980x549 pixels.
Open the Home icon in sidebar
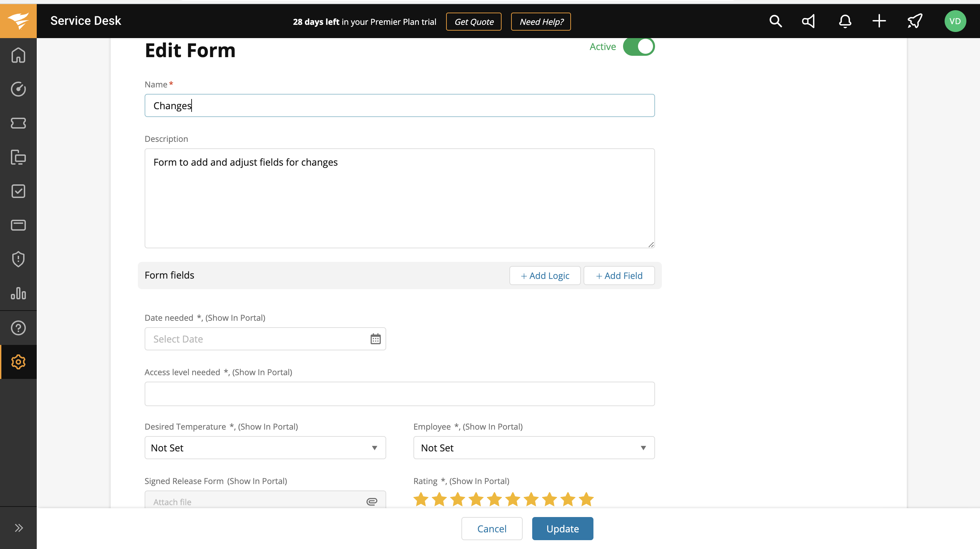point(18,55)
